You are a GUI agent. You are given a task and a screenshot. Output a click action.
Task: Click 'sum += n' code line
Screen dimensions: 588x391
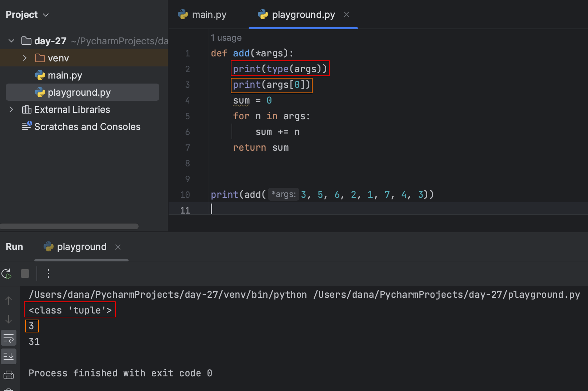click(278, 132)
